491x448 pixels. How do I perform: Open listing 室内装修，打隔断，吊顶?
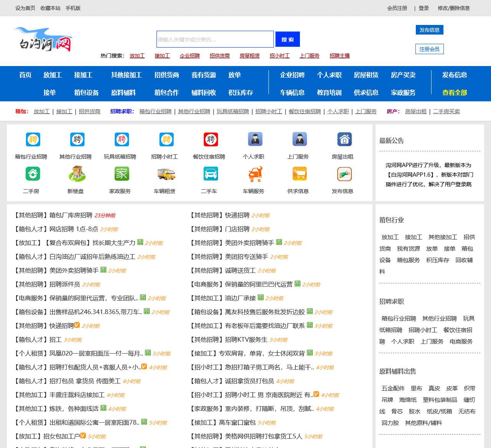click(x=270, y=408)
